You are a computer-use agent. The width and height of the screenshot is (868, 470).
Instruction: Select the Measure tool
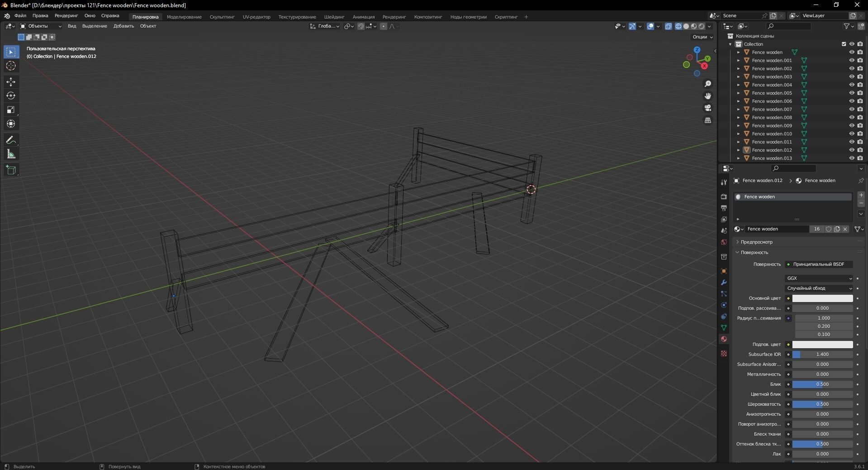click(x=11, y=154)
